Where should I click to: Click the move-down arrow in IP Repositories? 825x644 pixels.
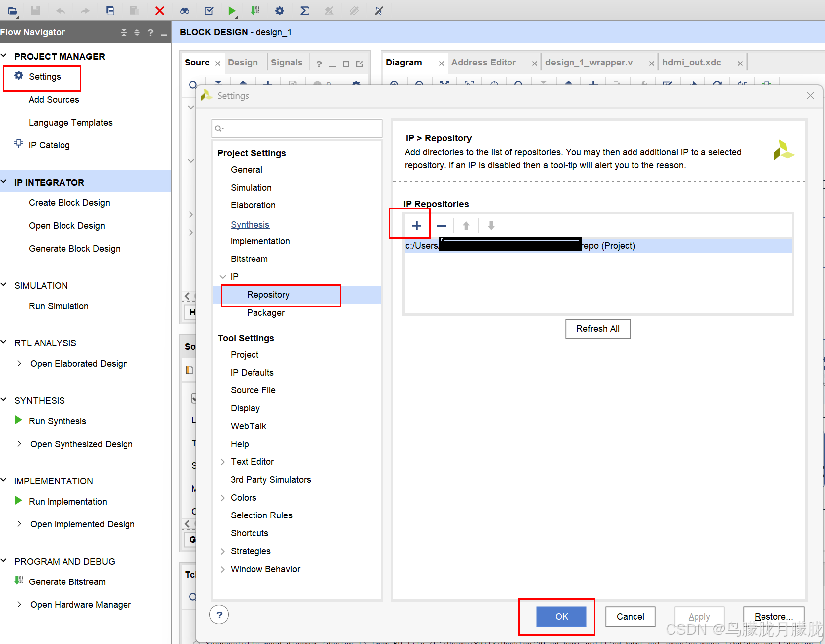[491, 226]
